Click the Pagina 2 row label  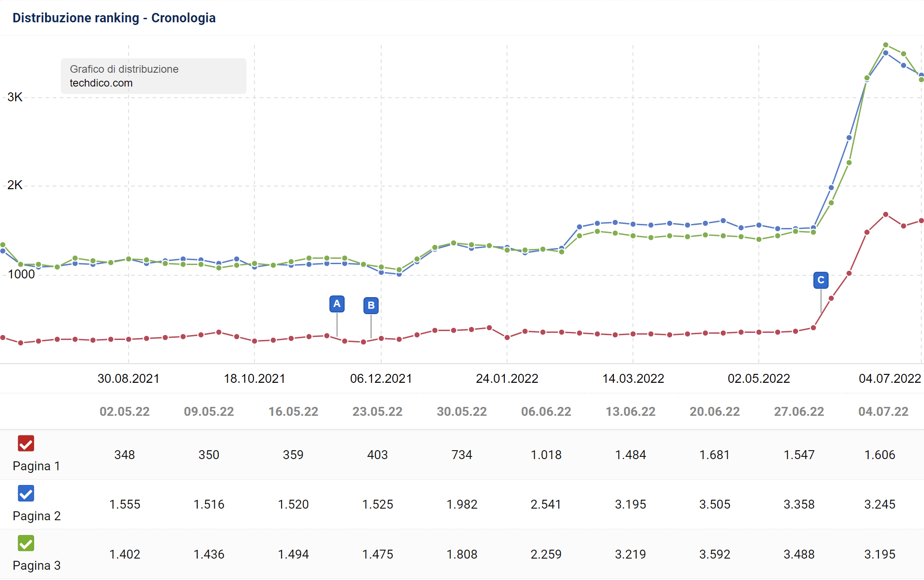[x=37, y=516]
